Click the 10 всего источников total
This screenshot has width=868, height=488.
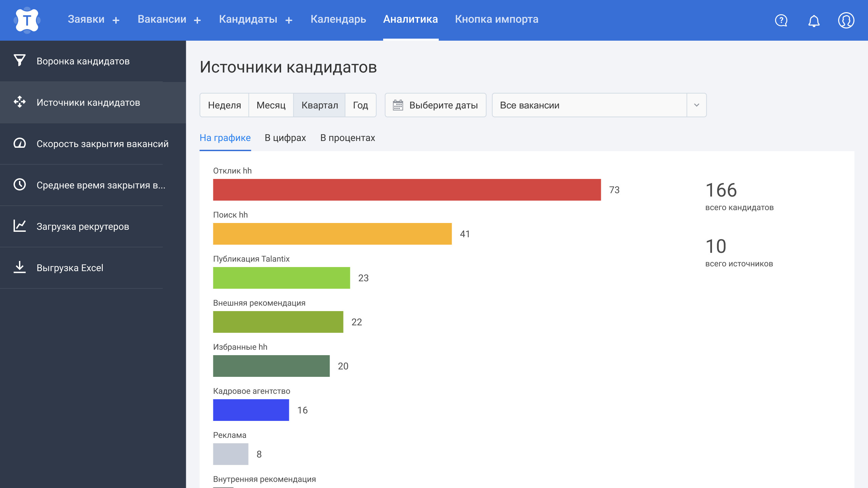pyautogui.click(x=739, y=252)
